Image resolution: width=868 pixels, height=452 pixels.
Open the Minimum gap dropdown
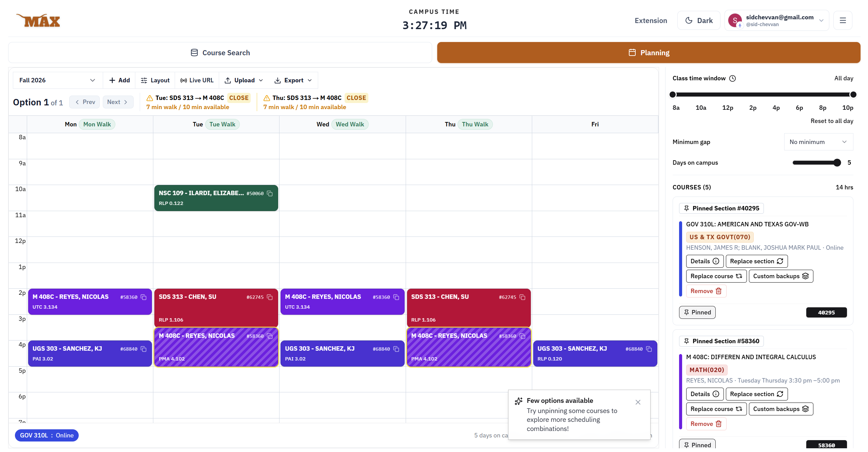[x=818, y=142]
